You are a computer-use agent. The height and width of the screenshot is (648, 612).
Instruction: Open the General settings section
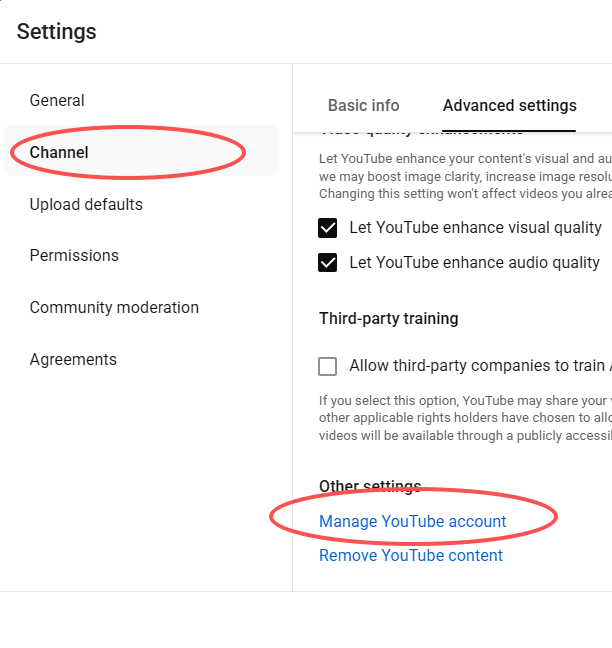tap(57, 101)
